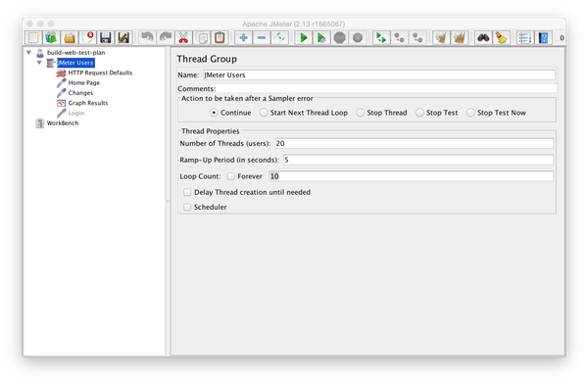Click the Remote Shutdown All icon
This screenshot has width=588, height=384.
[x=417, y=38]
